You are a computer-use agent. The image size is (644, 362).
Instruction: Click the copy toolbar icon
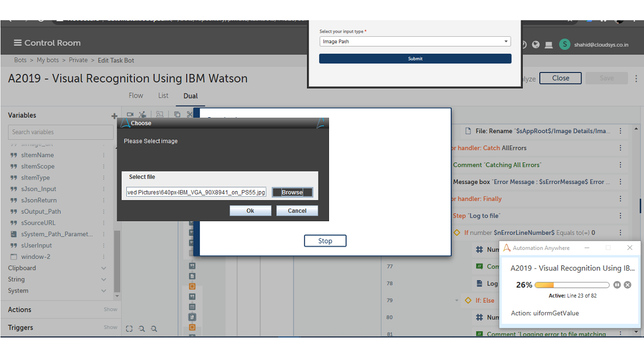pos(177,115)
